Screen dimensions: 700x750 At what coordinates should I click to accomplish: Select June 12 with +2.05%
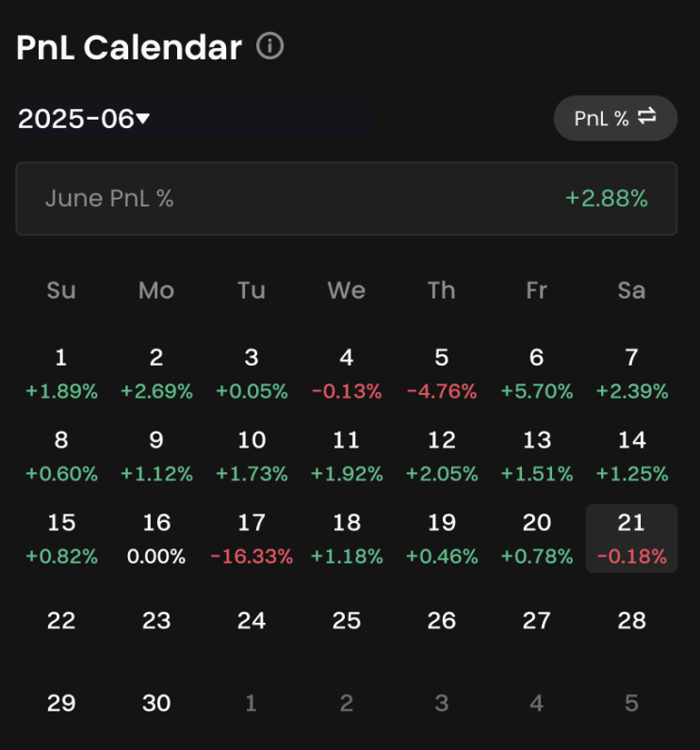(441, 456)
